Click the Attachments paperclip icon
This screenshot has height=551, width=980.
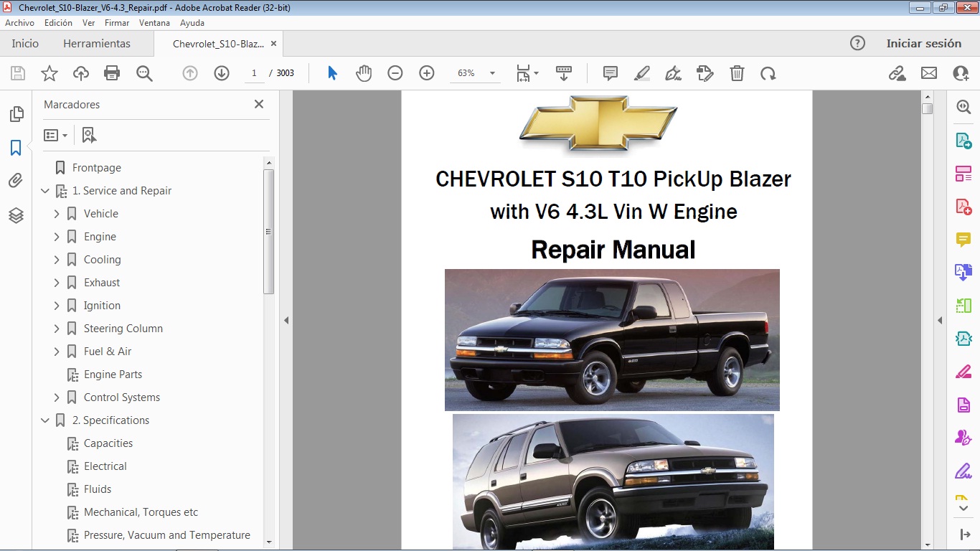pyautogui.click(x=16, y=180)
